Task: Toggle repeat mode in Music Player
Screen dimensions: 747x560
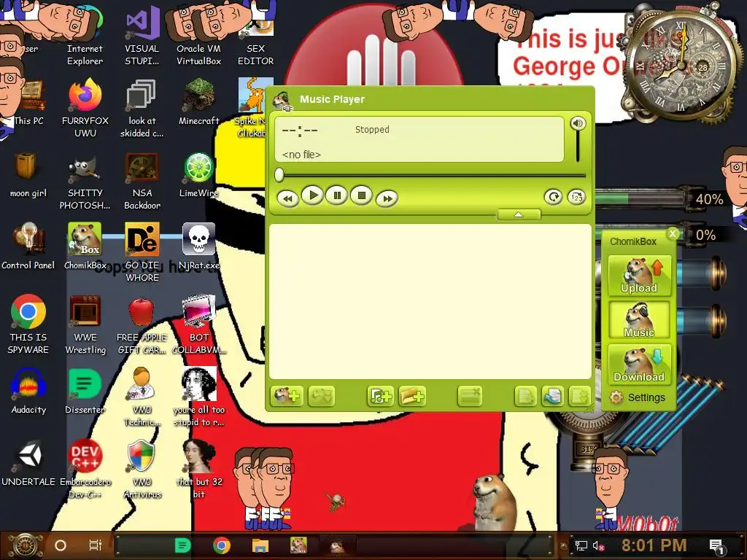Action: (x=553, y=197)
